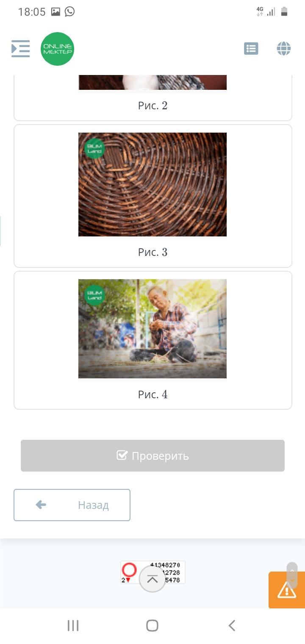Tap the Рис. 3 caption label
The image size is (305, 644).
click(153, 252)
